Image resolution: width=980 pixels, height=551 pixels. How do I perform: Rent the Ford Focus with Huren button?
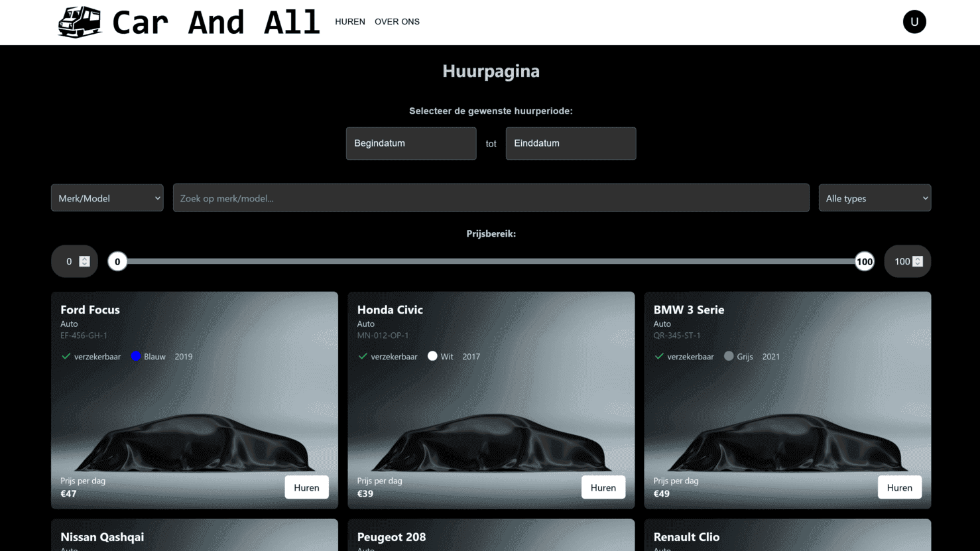pyautogui.click(x=306, y=487)
